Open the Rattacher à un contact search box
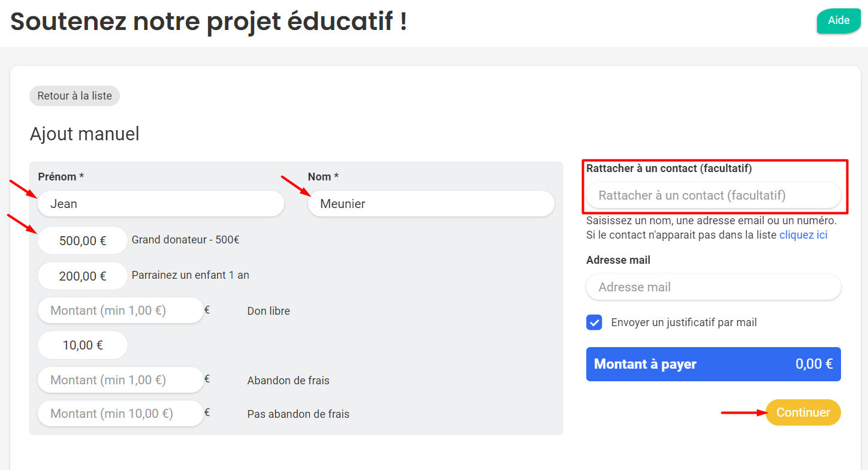 (x=713, y=195)
